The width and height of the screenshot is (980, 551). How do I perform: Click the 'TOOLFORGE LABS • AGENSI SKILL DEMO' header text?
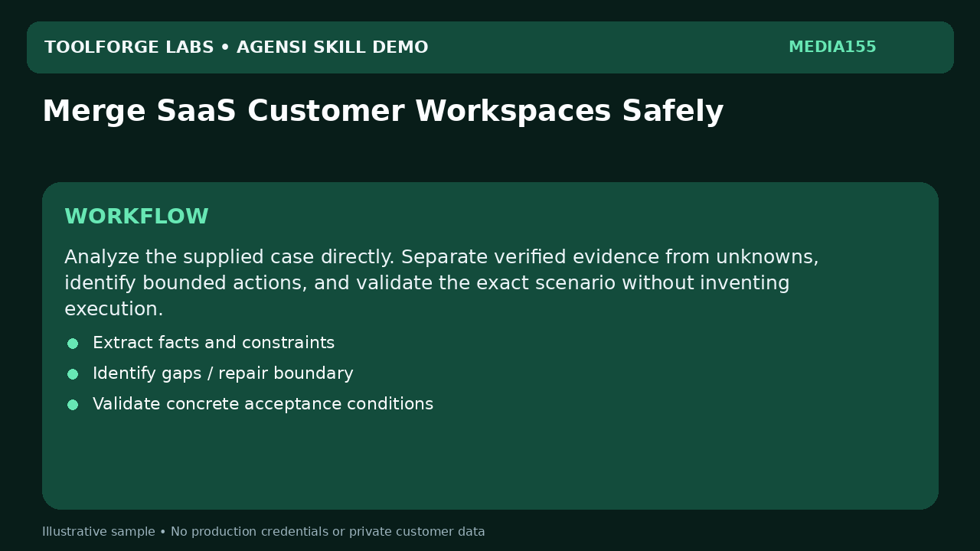pyautogui.click(x=236, y=47)
